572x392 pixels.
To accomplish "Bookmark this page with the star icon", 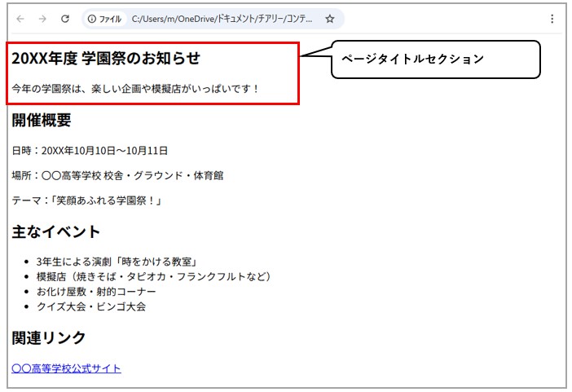I will [330, 19].
